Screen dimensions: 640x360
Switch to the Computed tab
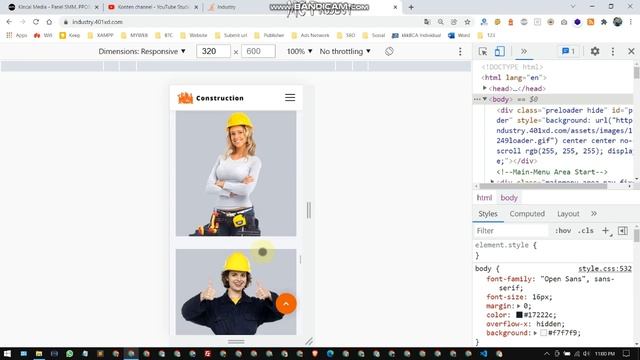tap(527, 214)
